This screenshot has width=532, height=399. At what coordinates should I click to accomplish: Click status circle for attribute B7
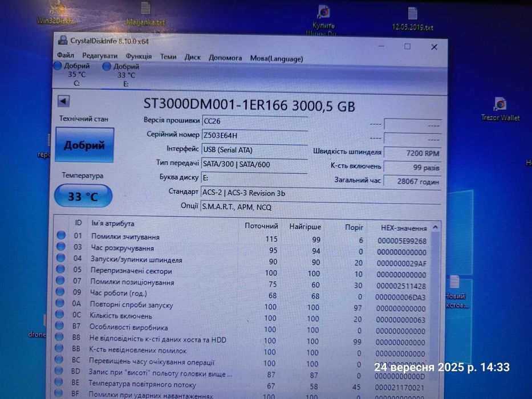click(x=59, y=325)
